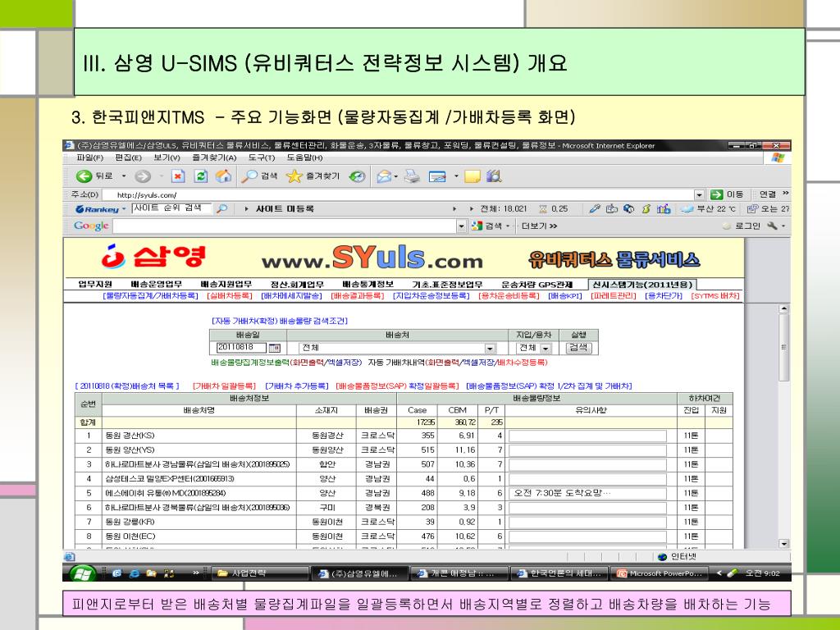Click the Google toolbar search field
Viewport: 840px width, 630px height.
tap(285, 226)
